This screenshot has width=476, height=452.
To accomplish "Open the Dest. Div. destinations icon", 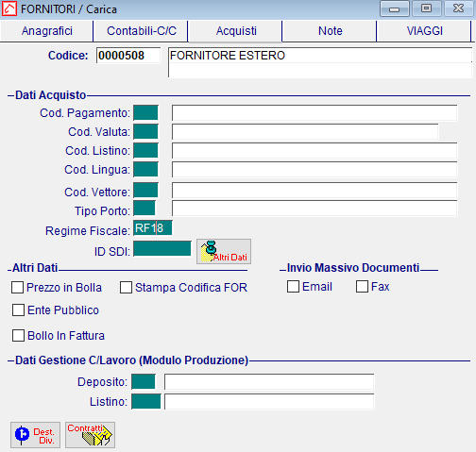I will 35,435.
